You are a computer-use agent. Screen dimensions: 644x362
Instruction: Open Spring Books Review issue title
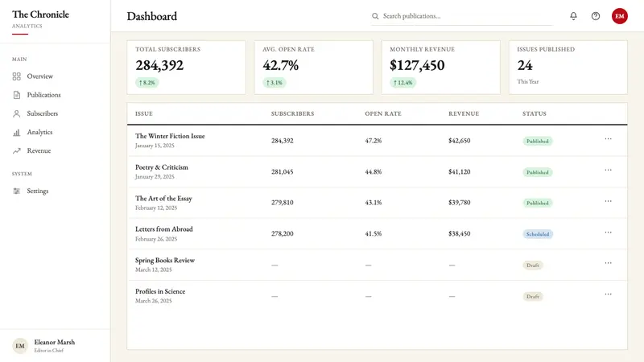tap(165, 260)
